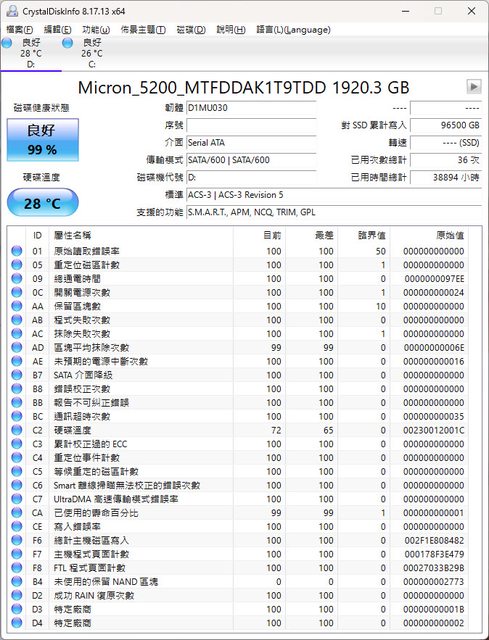Click the supported features S.M.A.R.T., APM field

click(x=334, y=212)
